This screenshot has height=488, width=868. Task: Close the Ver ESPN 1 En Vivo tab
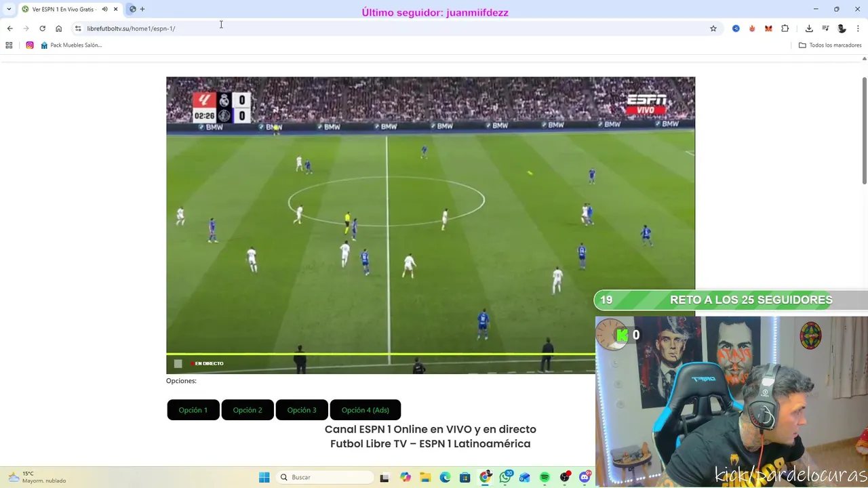(116, 9)
